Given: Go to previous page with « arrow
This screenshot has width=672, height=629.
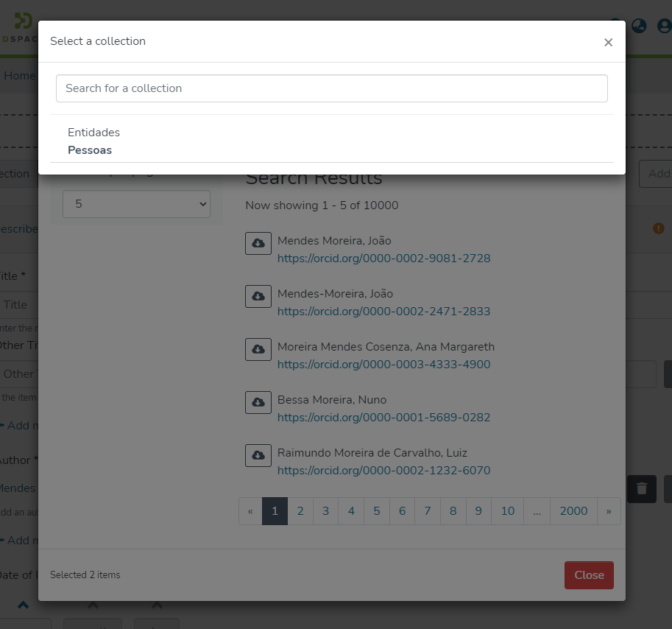Looking at the screenshot, I should [x=250, y=511].
